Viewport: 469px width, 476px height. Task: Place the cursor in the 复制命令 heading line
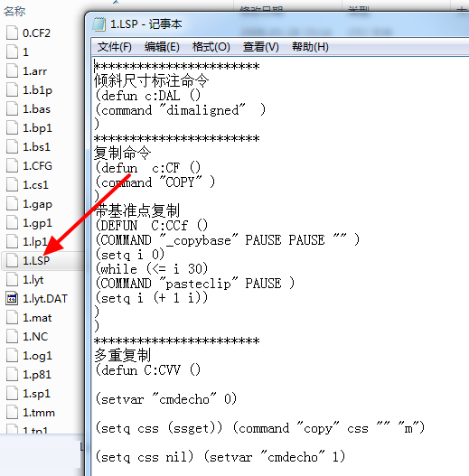(122, 153)
